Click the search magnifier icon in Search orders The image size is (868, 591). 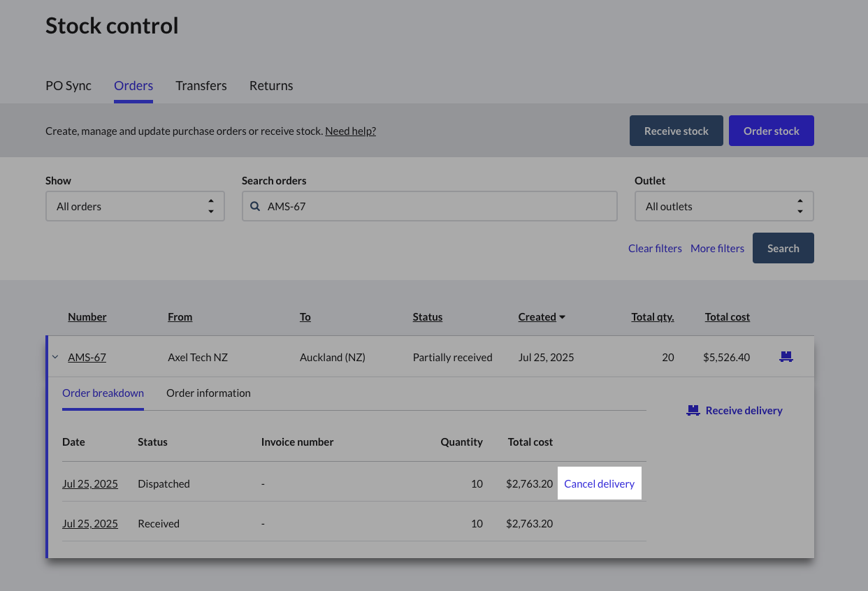click(x=255, y=207)
